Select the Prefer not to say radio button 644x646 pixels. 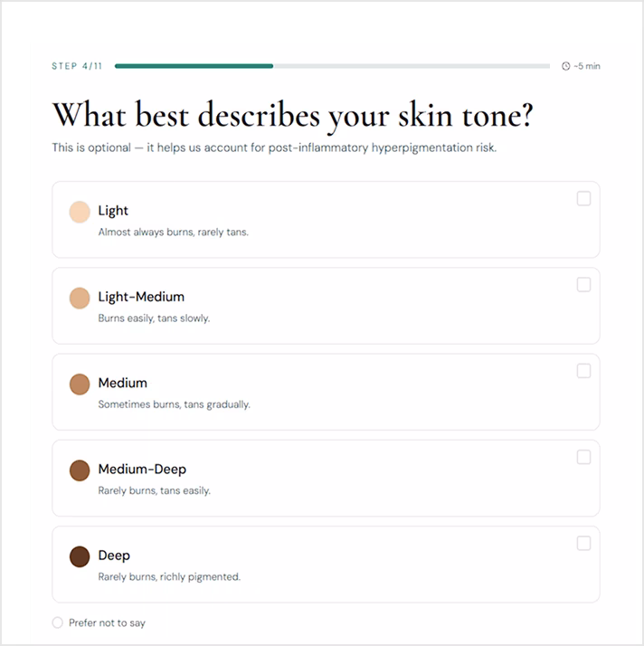tap(58, 622)
